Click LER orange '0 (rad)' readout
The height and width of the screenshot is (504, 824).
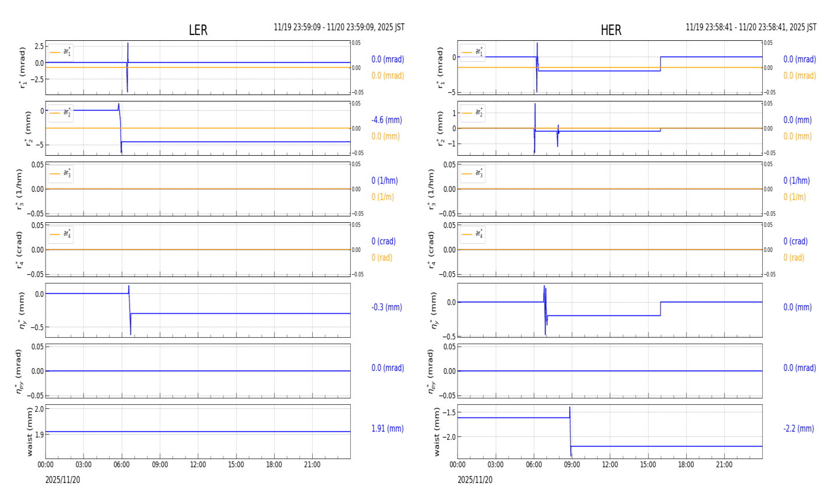click(x=382, y=258)
